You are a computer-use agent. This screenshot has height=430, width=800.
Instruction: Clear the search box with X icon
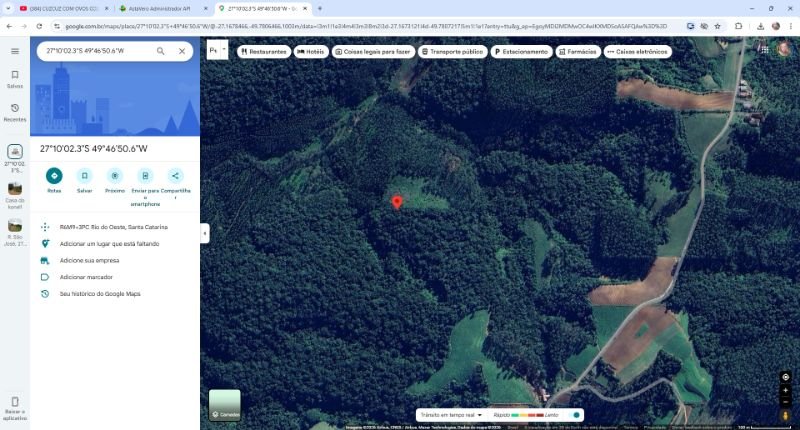[182, 50]
